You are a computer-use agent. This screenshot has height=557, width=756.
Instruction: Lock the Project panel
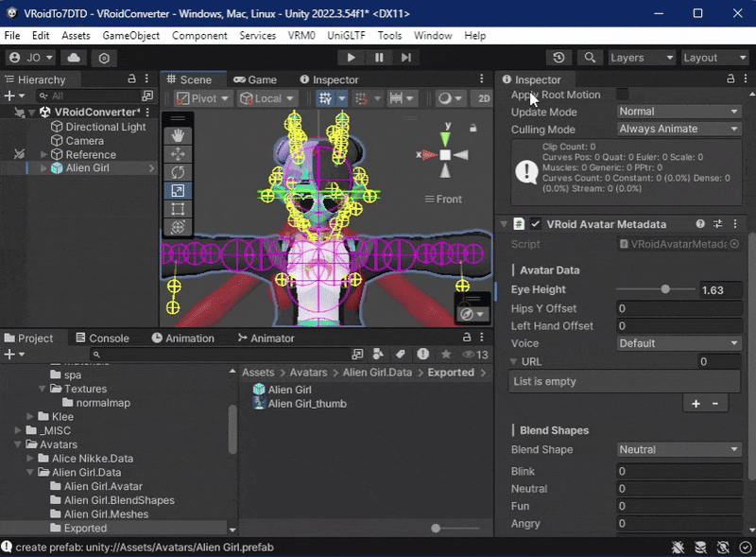pos(467,337)
